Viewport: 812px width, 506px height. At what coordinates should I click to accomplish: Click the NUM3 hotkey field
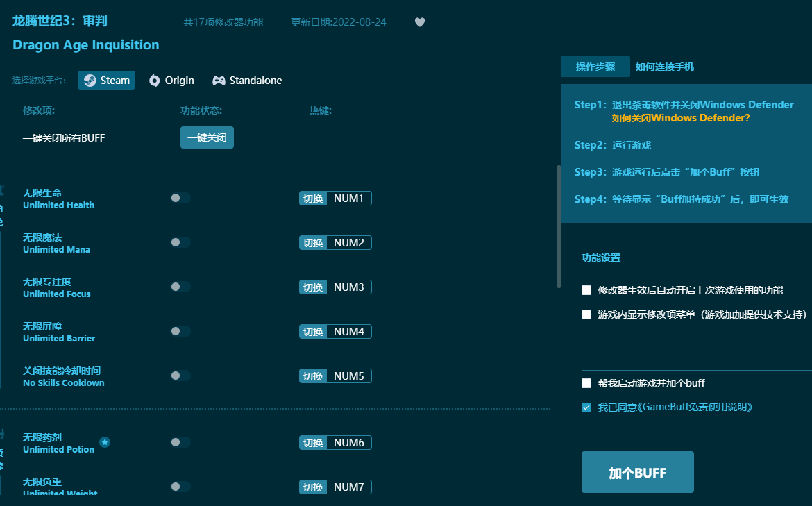349,287
